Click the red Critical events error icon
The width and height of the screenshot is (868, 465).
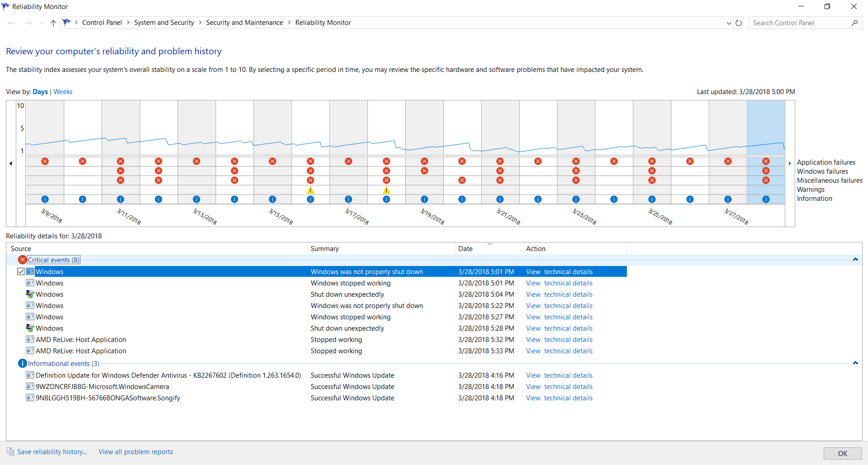23,260
